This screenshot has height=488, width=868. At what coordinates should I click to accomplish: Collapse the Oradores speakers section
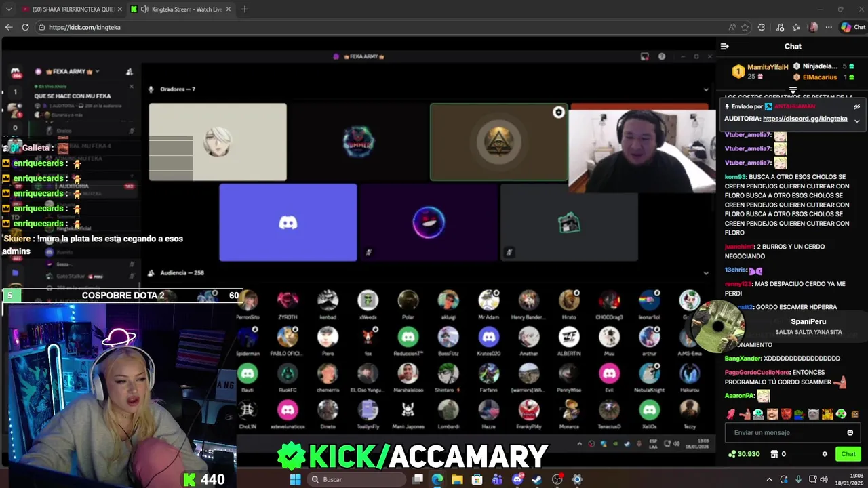[x=705, y=89]
